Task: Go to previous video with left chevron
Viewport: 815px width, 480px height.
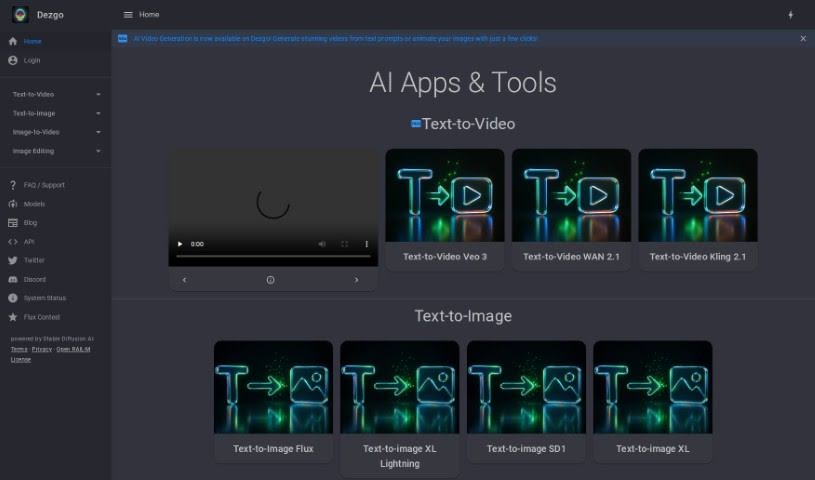Action: pyautogui.click(x=185, y=280)
